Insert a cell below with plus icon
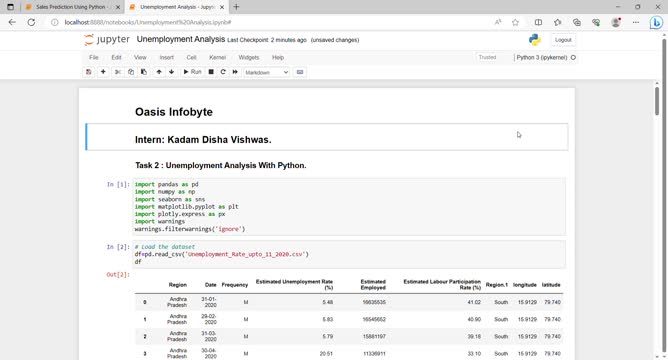The height and width of the screenshot is (360, 668). 103,72
